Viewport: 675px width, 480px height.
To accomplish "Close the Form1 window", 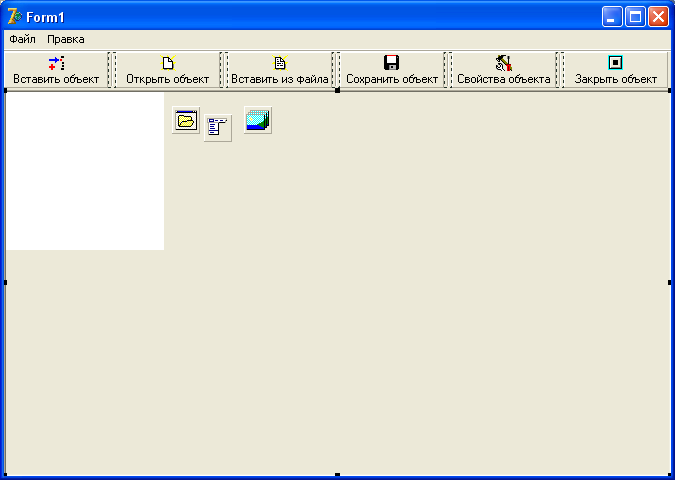I will point(658,17).
